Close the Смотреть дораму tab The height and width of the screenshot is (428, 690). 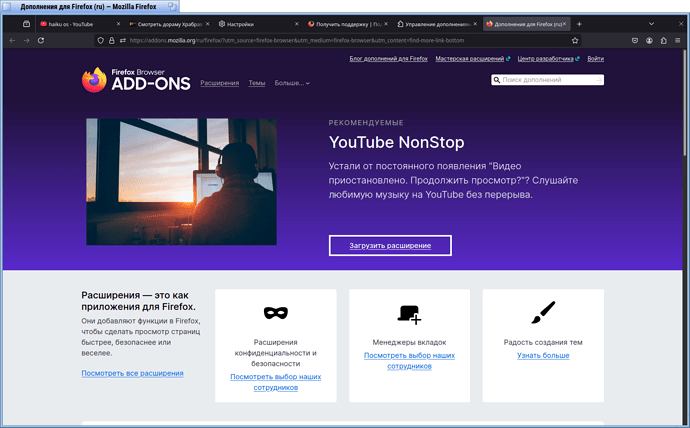[207, 24]
